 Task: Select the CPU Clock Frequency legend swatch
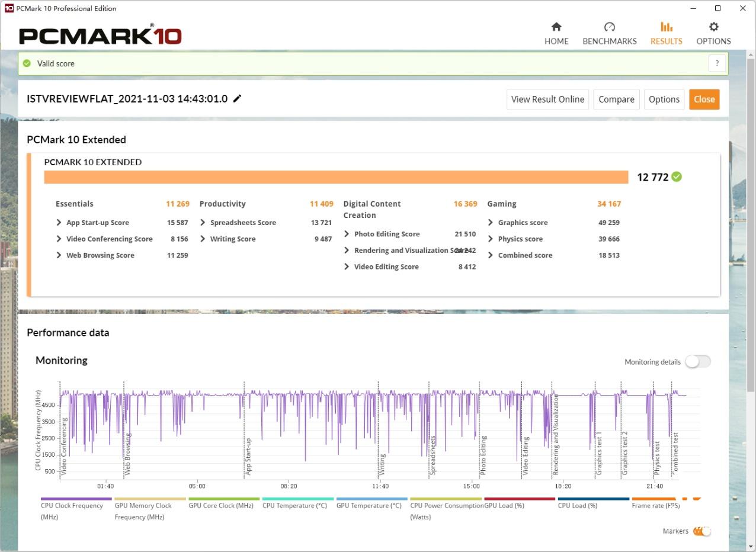(76, 499)
